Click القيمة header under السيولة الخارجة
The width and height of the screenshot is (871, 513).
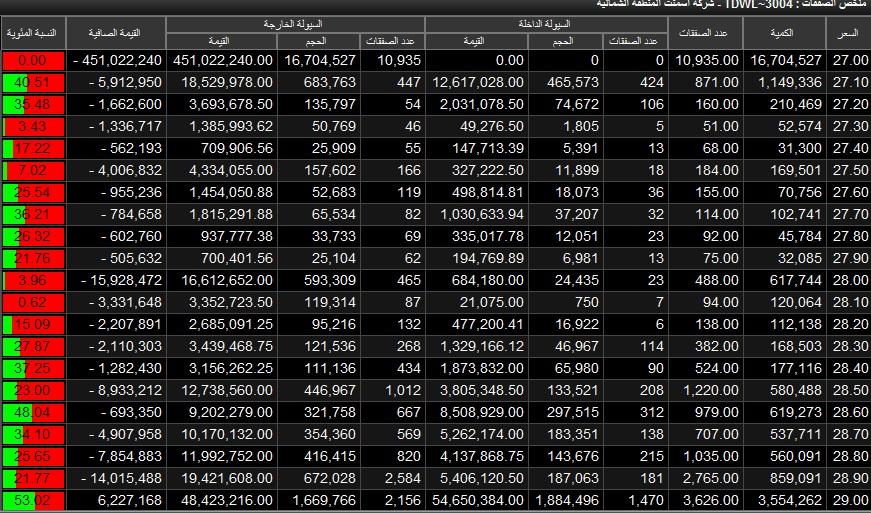tap(221, 41)
